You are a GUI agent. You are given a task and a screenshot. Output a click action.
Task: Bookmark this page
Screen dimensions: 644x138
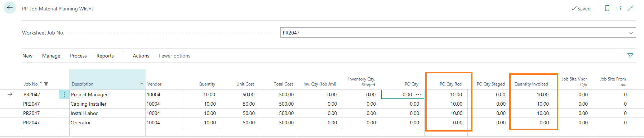[607, 8]
